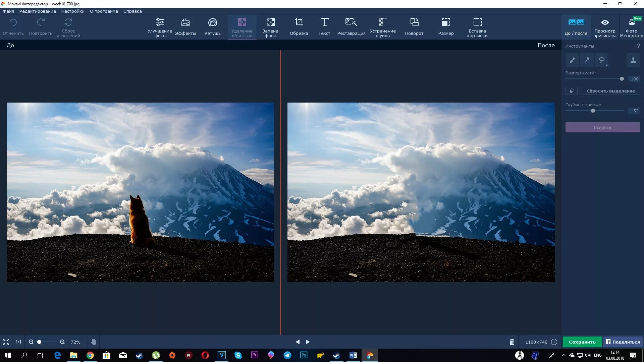Open the Замена фона tool
644x362 pixels.
(x=270, y=26)
